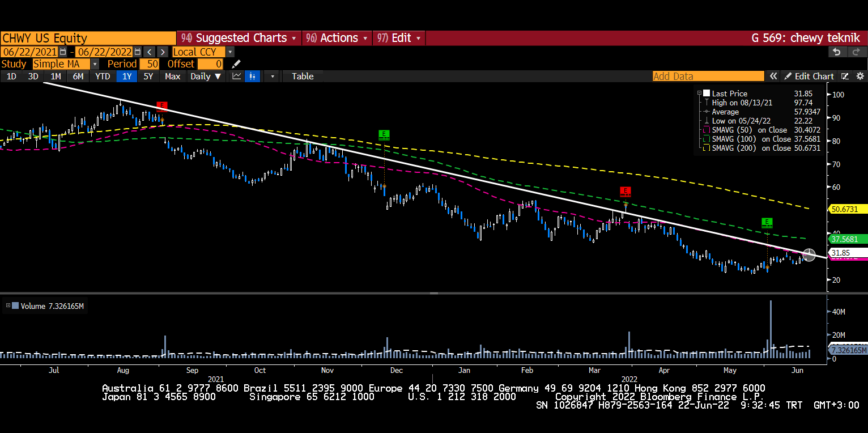This screenshot has height=433, width=868.
Task: Click the redo arrow button
Action: (x=856, y=52)
